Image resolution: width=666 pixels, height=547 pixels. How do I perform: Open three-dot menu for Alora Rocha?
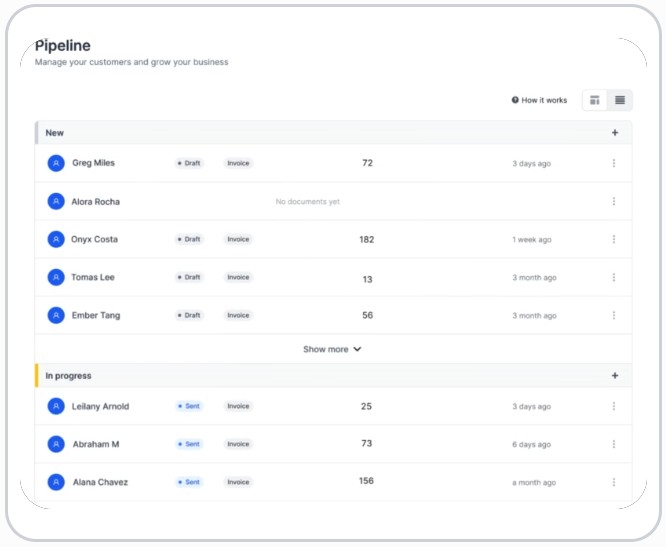pyautogui.click(x=613, y=201)
